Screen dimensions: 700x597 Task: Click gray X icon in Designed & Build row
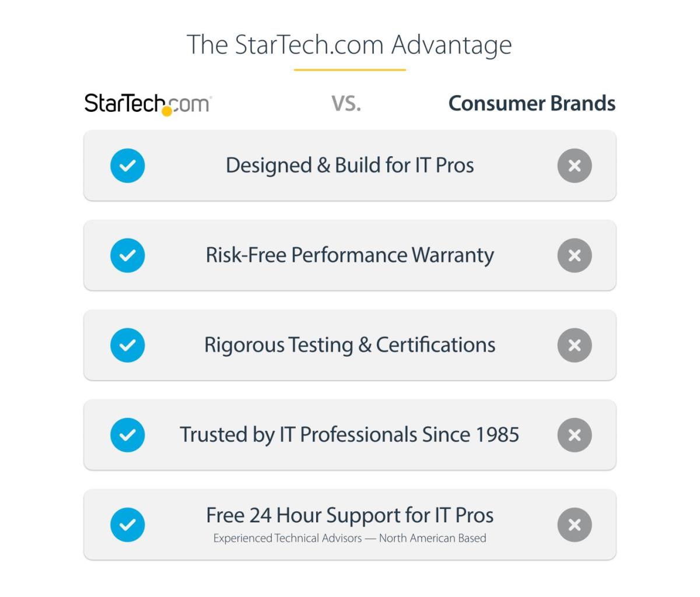pyautogui.click(x=575, y=166)
